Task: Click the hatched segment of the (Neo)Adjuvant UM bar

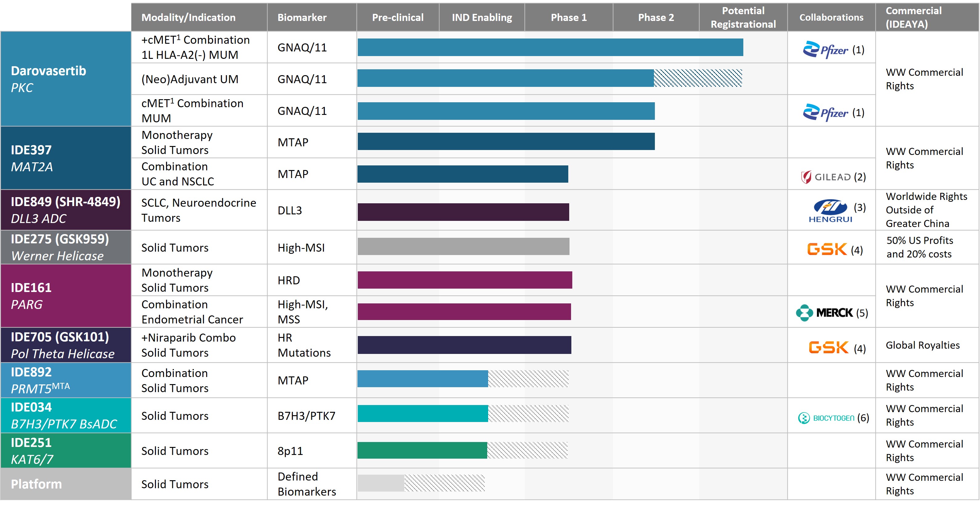Action: pos(697,78)
